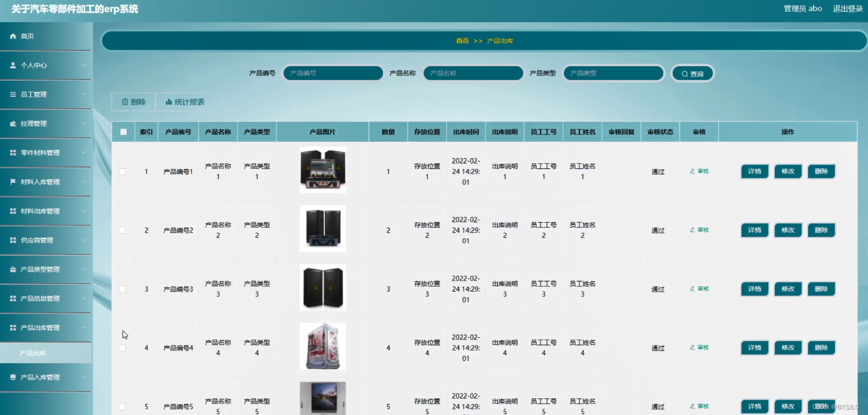Click the 审核 pencil icon in row 5
Viewport: 868px width, 415px height.
(x=692, y=407)
